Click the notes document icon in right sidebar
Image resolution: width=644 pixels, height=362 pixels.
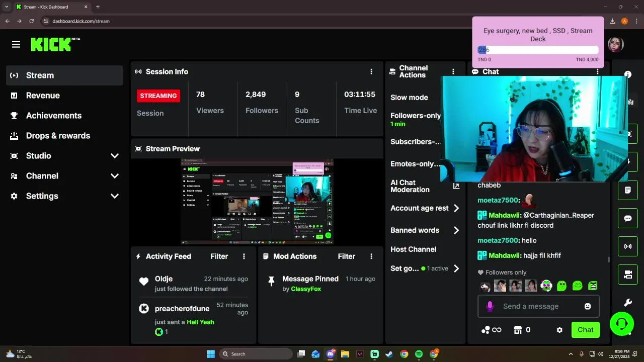coord(628,190)
